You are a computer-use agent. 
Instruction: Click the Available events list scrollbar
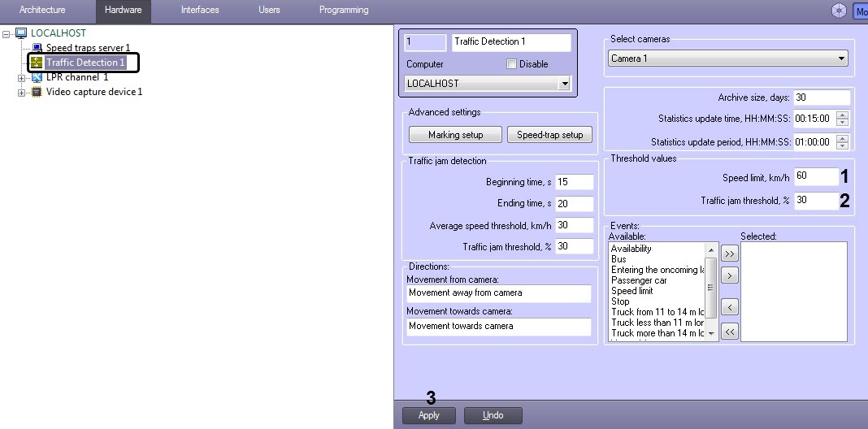coord(711,292)
